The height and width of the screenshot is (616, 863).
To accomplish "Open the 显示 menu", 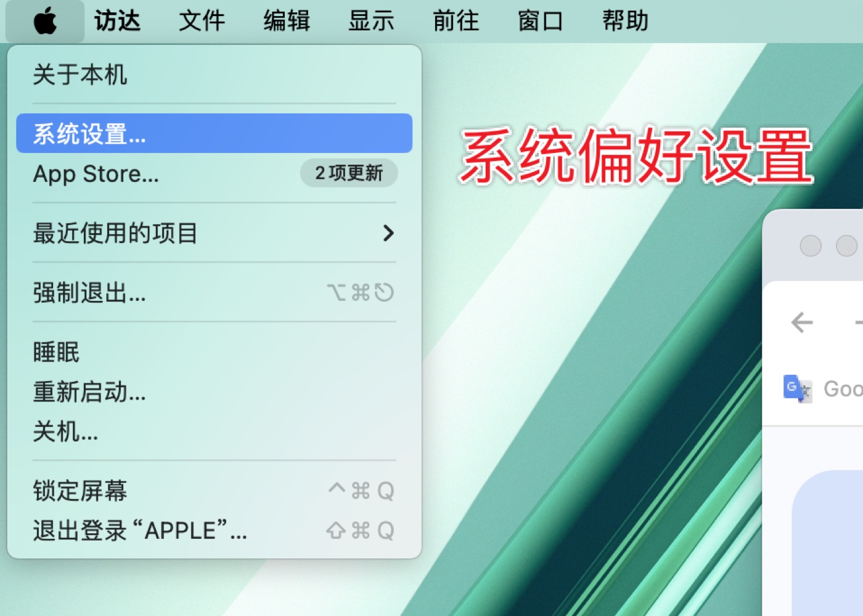I will pyautogui.click(x=371, y=21).
